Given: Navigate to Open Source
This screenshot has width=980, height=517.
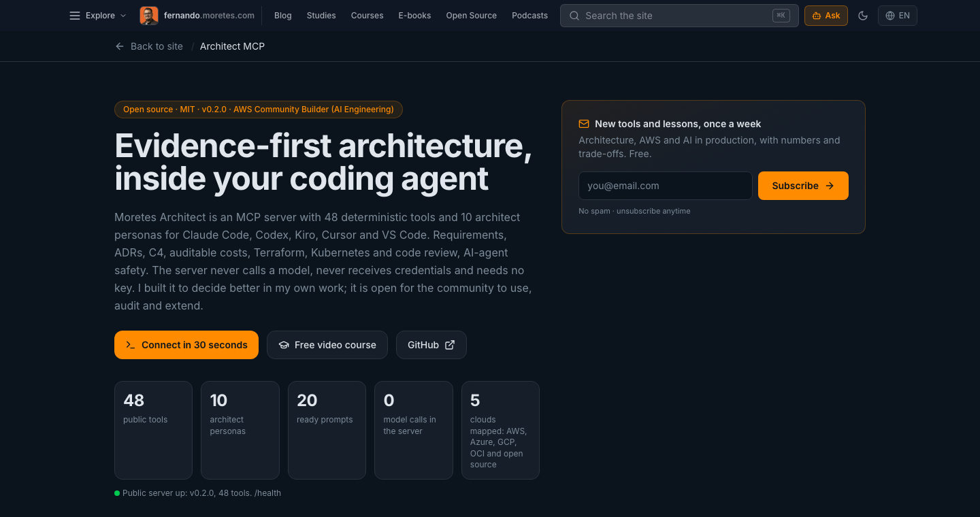Looking at the screenshot, I should 472,16.
